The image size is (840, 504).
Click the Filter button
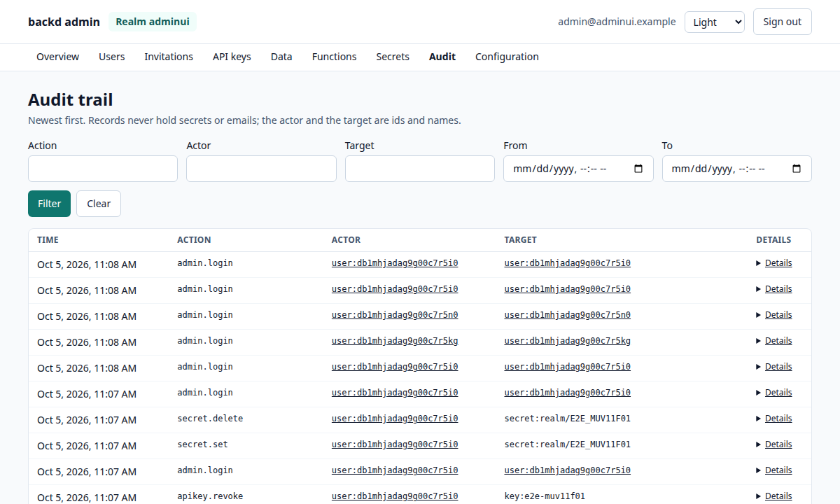coord(49,204)
